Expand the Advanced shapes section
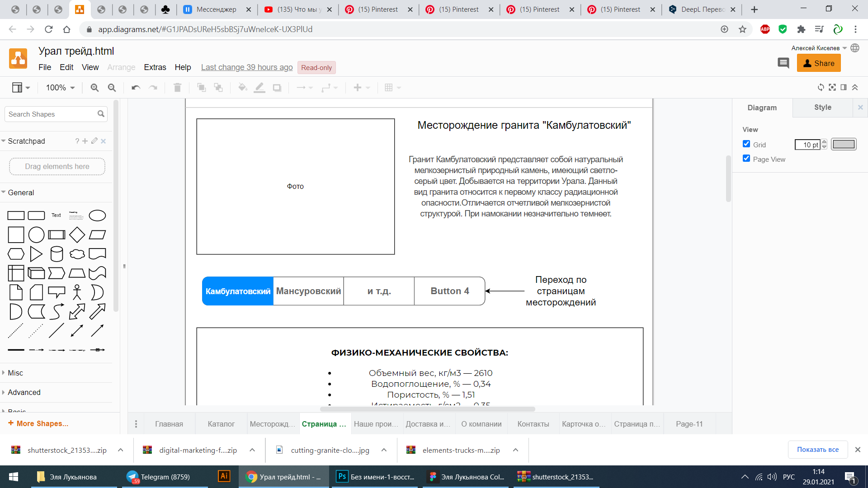Image resolution: width=868 pixels, height=488 pixels. pyautogui.click(x=24, y=392)
